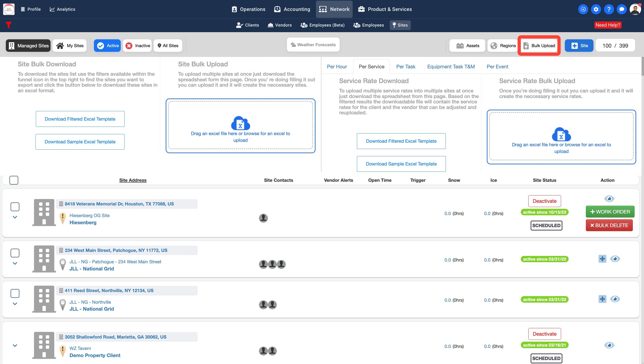This screenshot has height=364, width=644.
Task: Click the red filter funnel icon
Action: tap(8, 25)
